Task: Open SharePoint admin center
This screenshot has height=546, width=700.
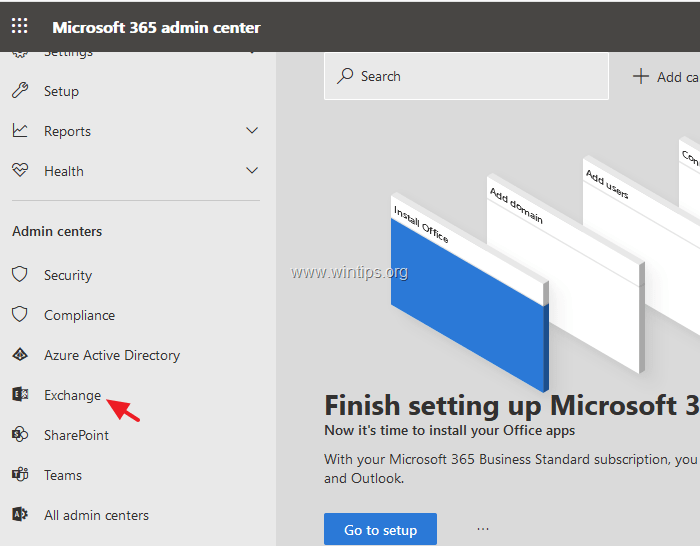Action: (x=76, y=435)
